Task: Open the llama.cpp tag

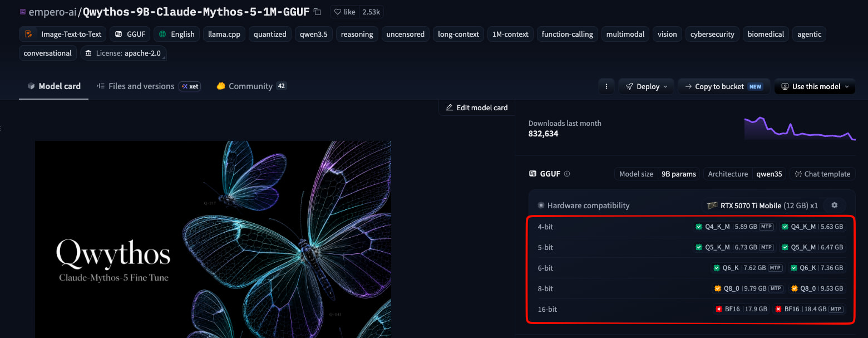Action: (224, 34)
